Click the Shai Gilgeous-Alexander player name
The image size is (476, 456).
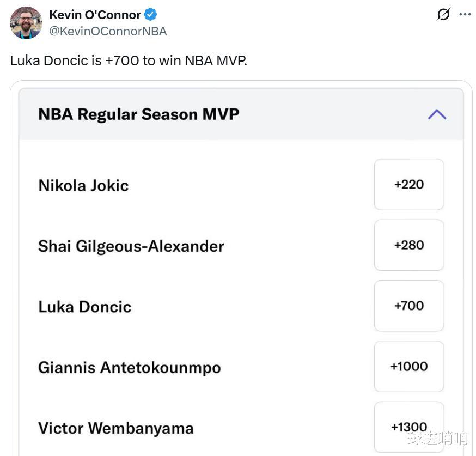(131, 246)
